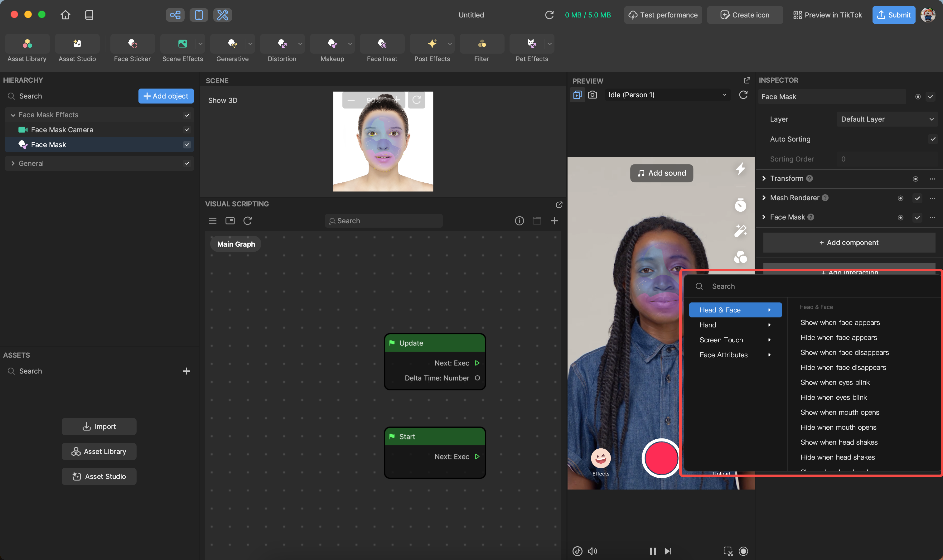The width and height of the screenshot is (943, 560).
Task: Toggle the phone preview panel icon
Action: click(x=199, y=15)
